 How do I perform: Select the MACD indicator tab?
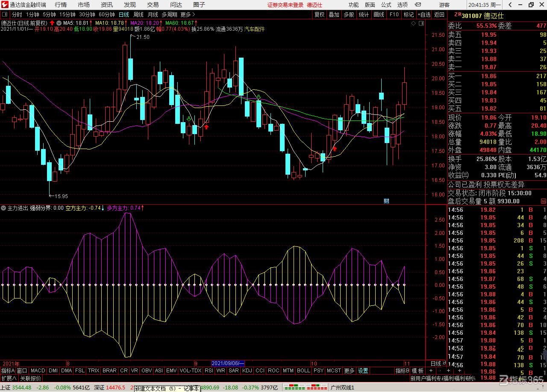(x=38, y=371)
